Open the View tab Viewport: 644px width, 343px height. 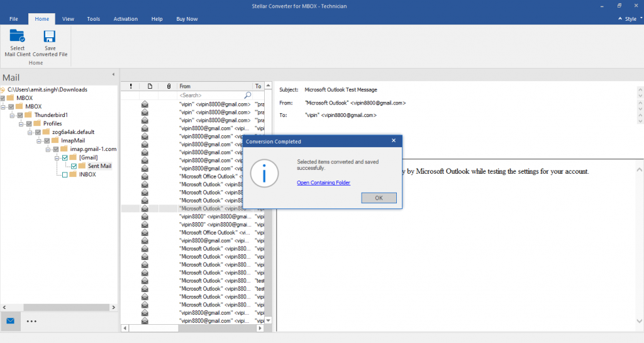click(x=68, y=19)
